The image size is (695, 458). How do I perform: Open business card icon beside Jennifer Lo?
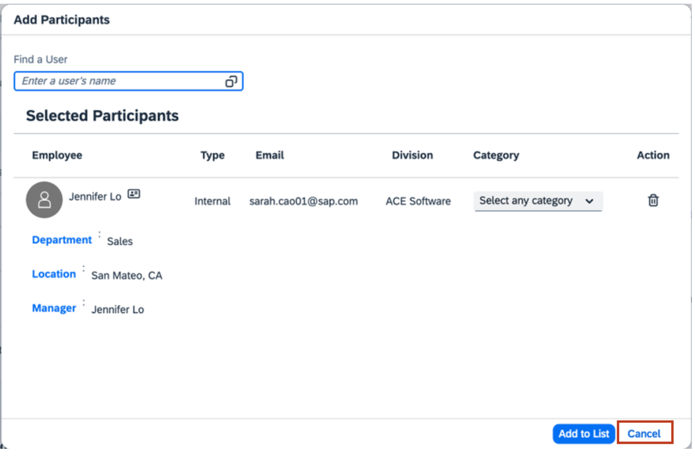pyautogui.click(x=134, y=195)
